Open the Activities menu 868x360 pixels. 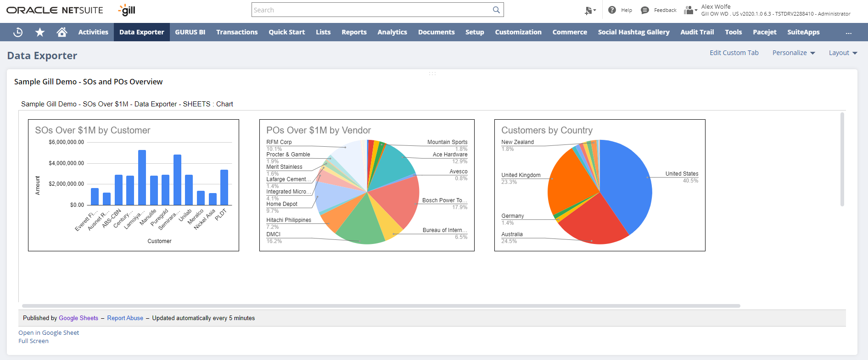click(x=93, y=32)
